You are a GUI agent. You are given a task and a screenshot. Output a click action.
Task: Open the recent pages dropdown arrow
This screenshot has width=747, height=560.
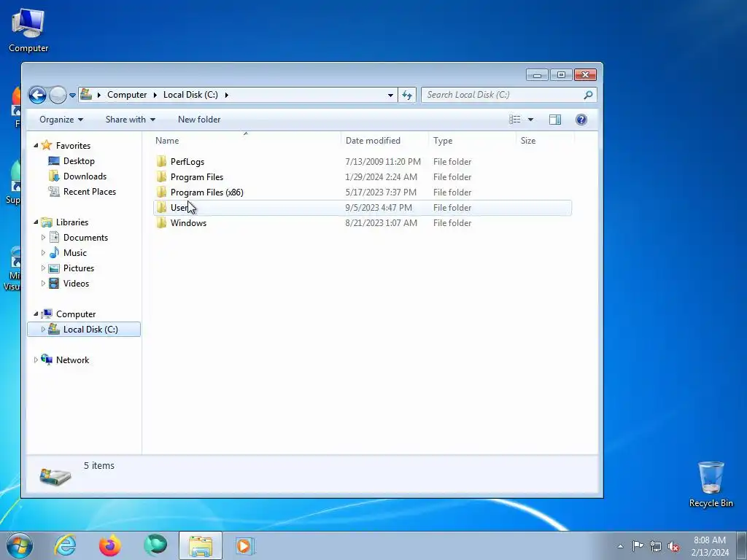click(72, 96)
